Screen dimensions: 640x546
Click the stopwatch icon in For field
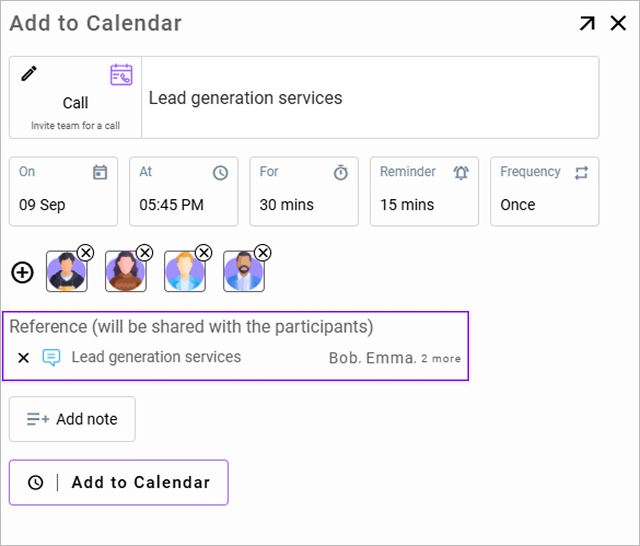coord(341,172)
